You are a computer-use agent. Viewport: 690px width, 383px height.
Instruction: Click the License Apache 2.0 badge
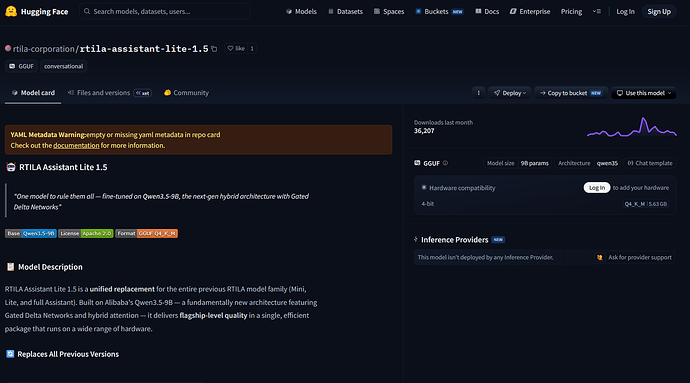(x=86, y=233)
